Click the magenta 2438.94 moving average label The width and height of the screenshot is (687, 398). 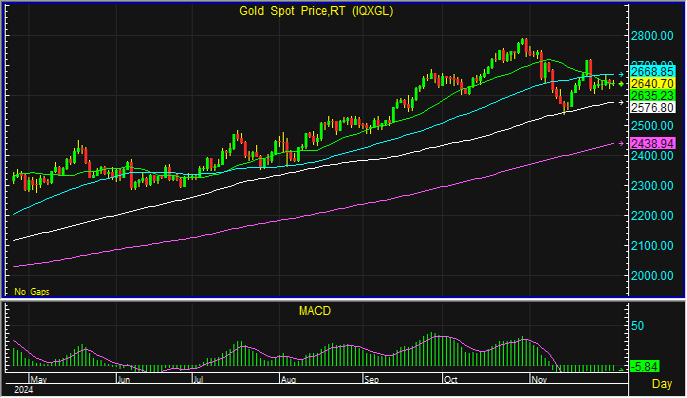(x=652, y=143)
